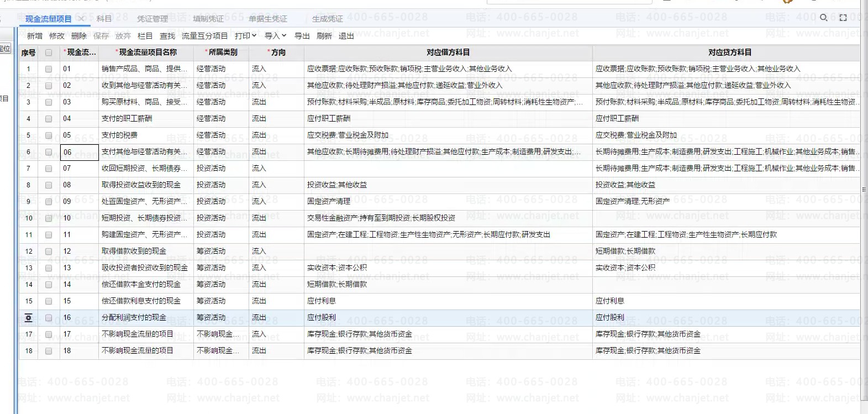Click the 新增 toolbar button
This screenshot has height=414, width=868.
point(35,36)
